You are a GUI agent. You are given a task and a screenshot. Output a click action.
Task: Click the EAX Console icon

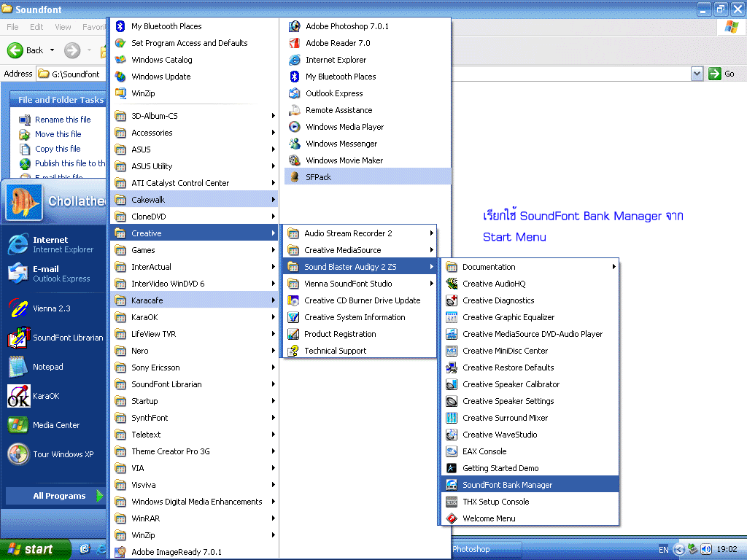451,451
